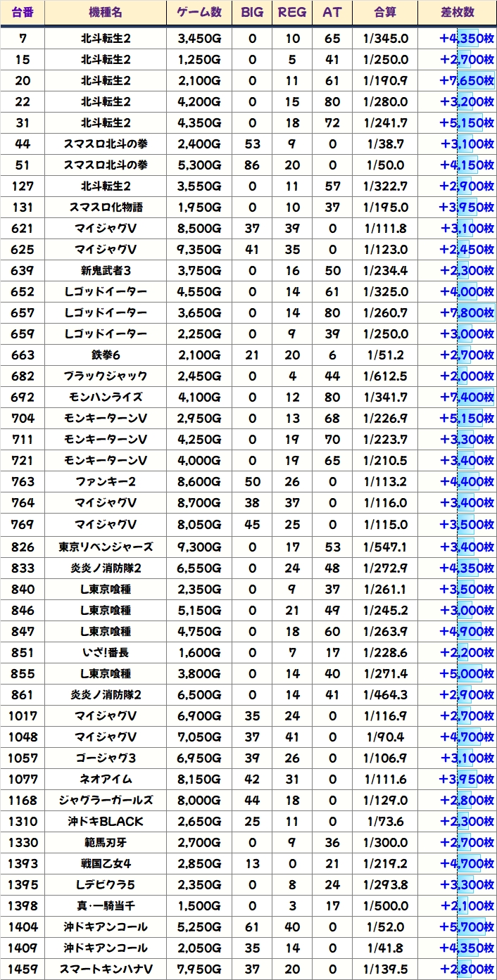
Task: Click the 1/38.7 combined probability cell
Action: 386,144
